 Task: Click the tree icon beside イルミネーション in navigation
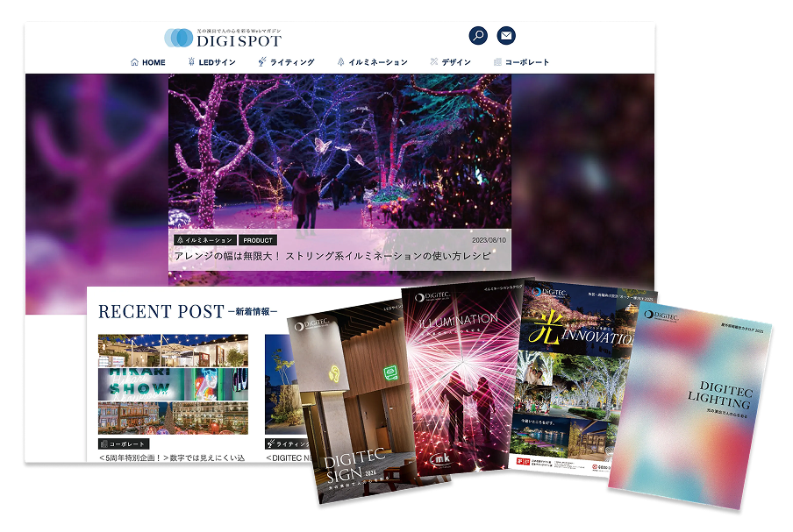[x=339, y=62]
